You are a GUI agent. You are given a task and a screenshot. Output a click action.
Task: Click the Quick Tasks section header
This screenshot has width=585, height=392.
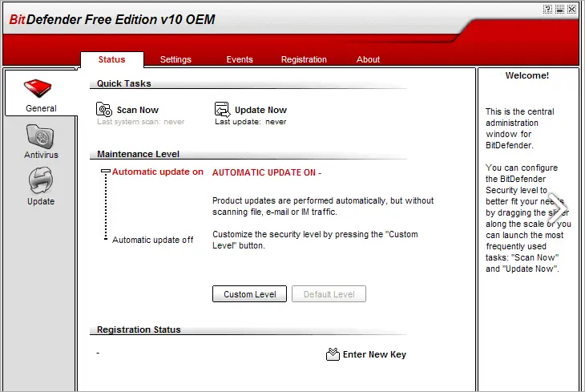click(x=124, y=83)
